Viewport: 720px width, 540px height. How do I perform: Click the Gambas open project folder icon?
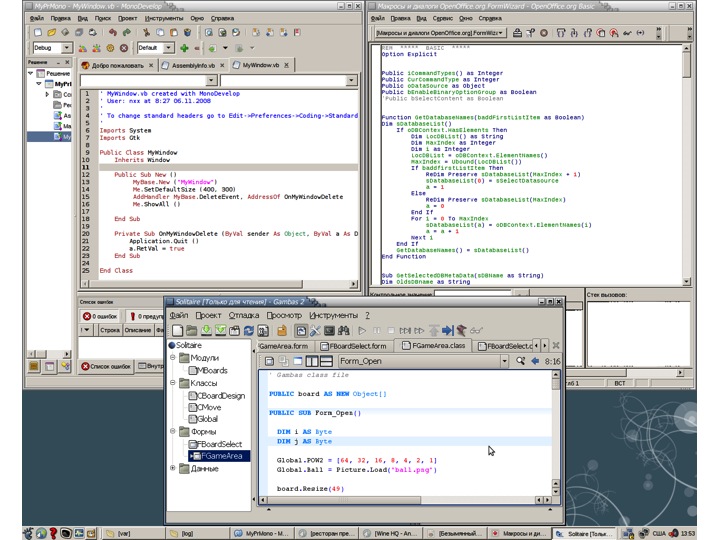tap(191, 331)
